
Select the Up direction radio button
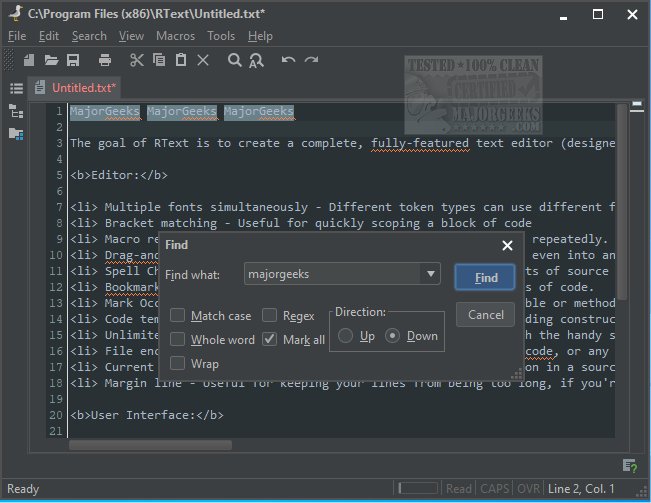coord(346,336)
